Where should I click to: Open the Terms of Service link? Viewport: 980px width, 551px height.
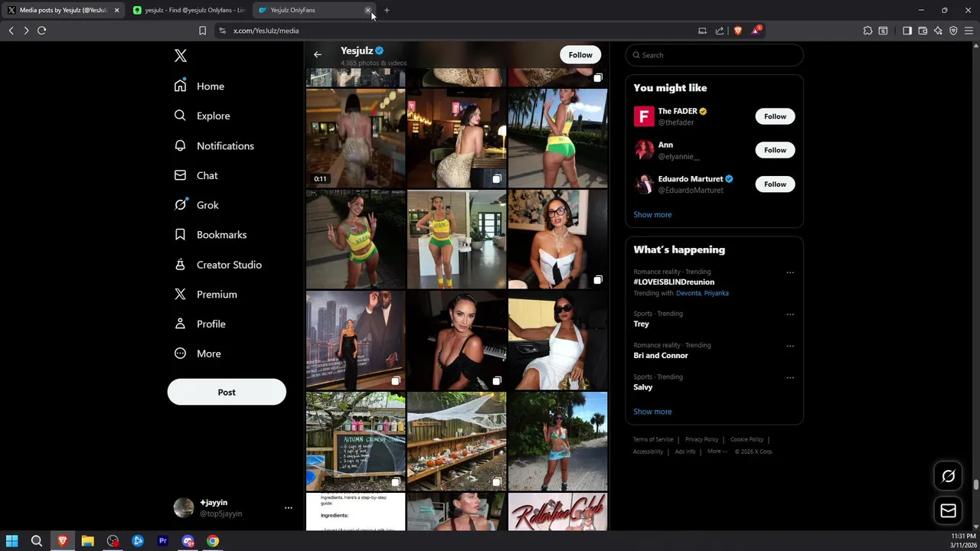653,439
